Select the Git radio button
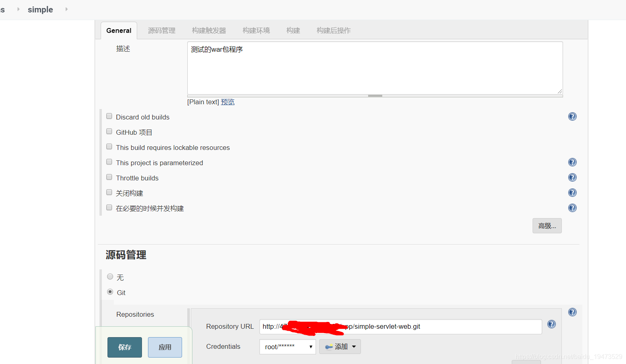 pos(110,292)
